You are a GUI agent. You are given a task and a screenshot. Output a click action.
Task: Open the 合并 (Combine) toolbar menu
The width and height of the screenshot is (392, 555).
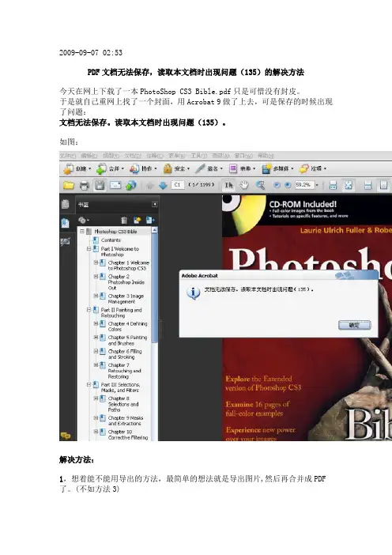[110, 169]
